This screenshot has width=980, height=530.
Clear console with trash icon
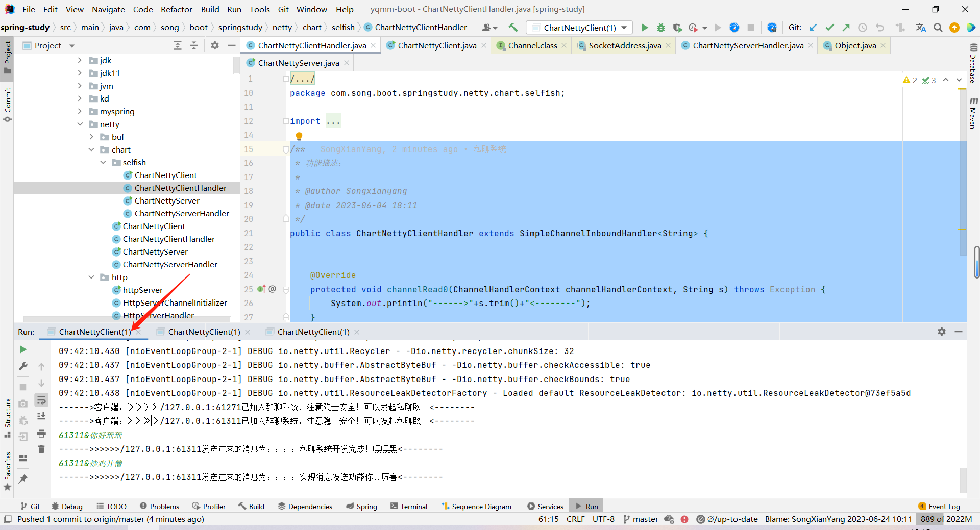[x=41, y=449]
